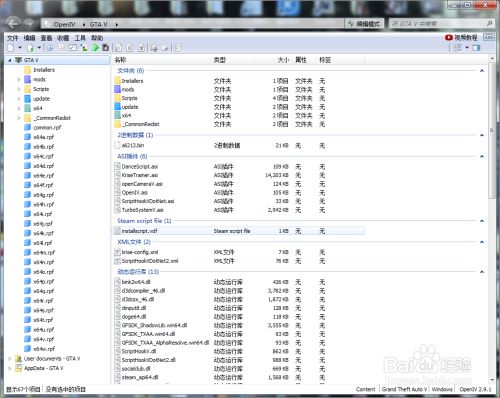
Task: Expand the mods folder in tree
Action: tap(19, 79)
